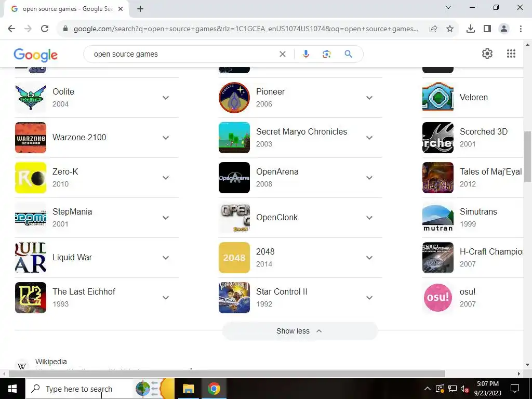Collapse list with Show less button
532x399 pixels.
[300, 331]
